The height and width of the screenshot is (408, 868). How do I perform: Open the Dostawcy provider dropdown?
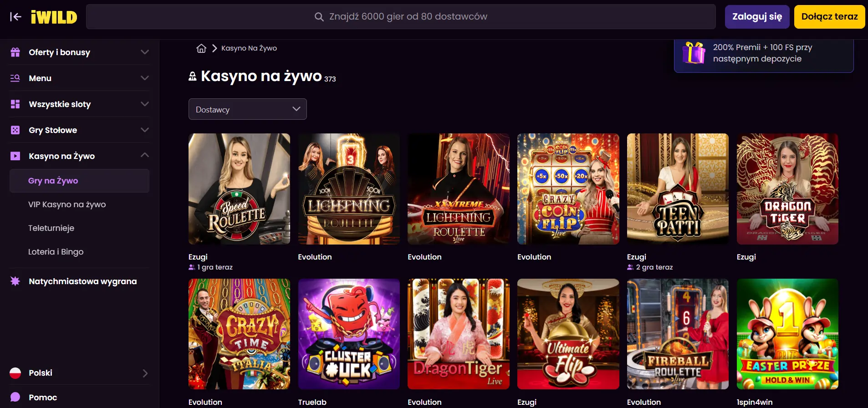pyautogui.click(x=247, y=109)
